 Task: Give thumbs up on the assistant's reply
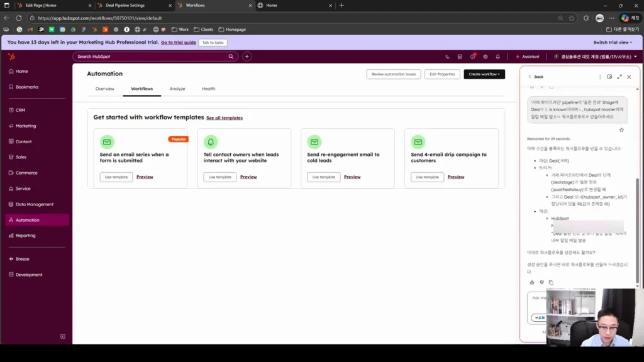(532, 282)
